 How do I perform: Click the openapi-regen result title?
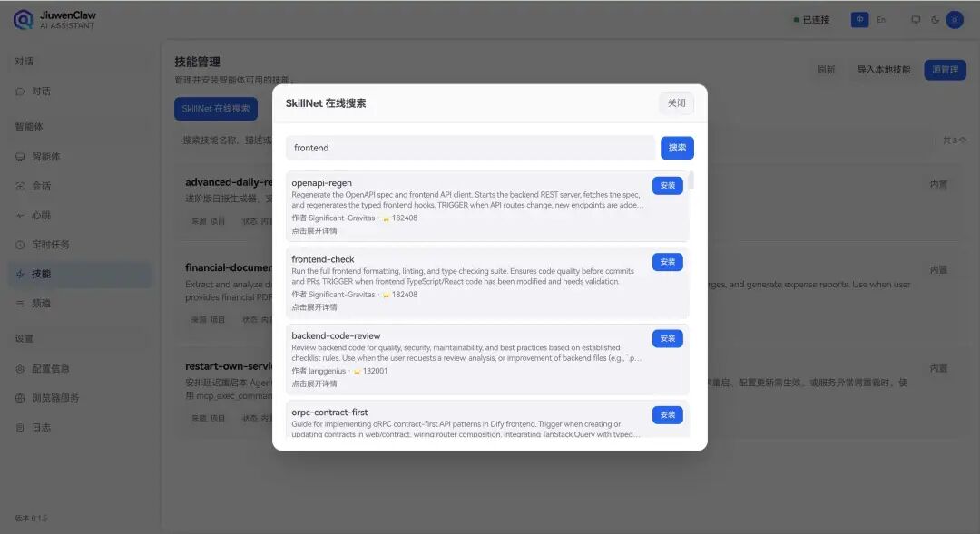point(322,183)
